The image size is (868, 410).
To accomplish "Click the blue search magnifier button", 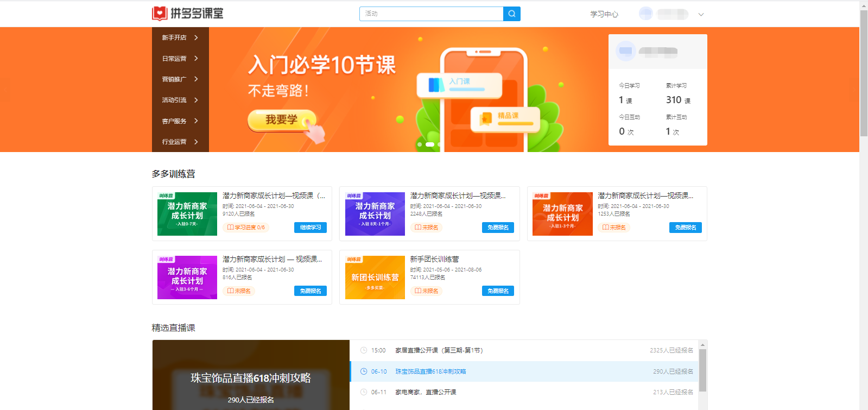I will (512, 14).
